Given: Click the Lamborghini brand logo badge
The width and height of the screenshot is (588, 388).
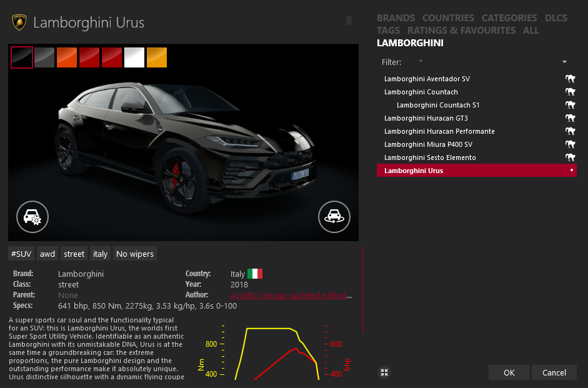Looking at the screenshot, I should pyautogui.click(x=19, y=22).
